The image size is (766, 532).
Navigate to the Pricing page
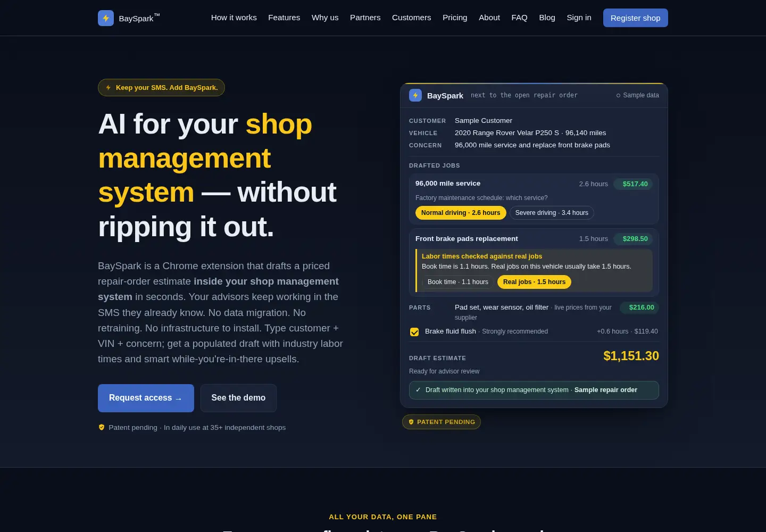click(x=455, y=18)
